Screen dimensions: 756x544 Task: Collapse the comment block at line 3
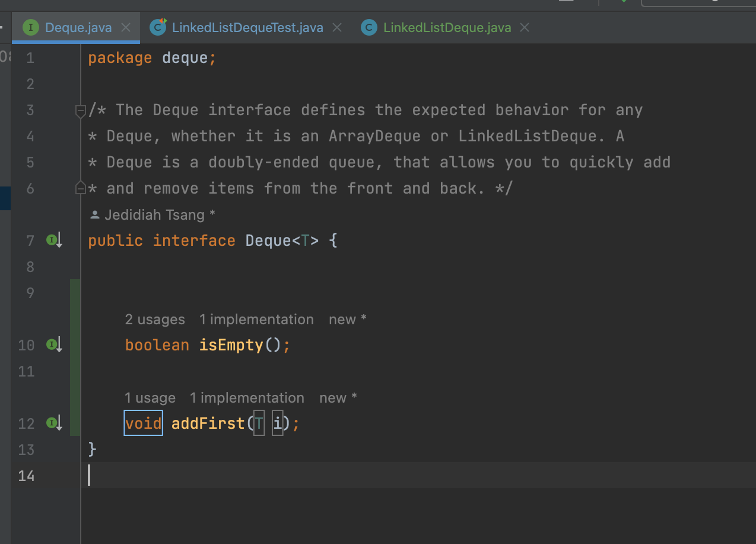tap(81, 110)
